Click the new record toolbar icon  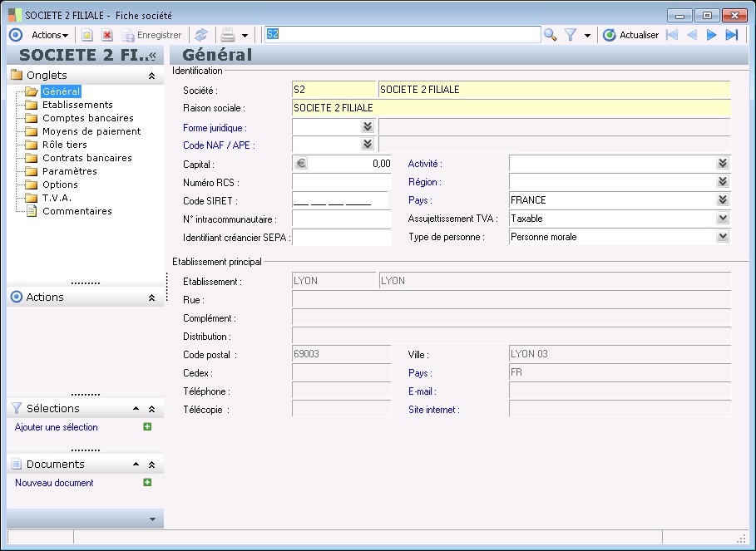coord(87,35)
